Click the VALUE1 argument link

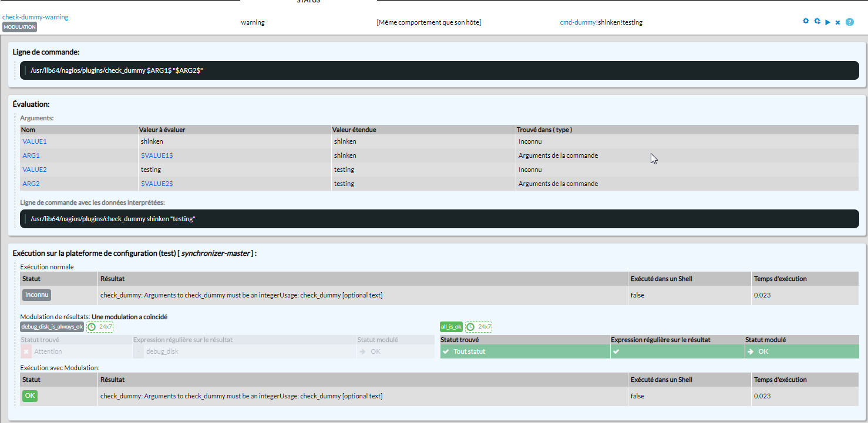35,141
